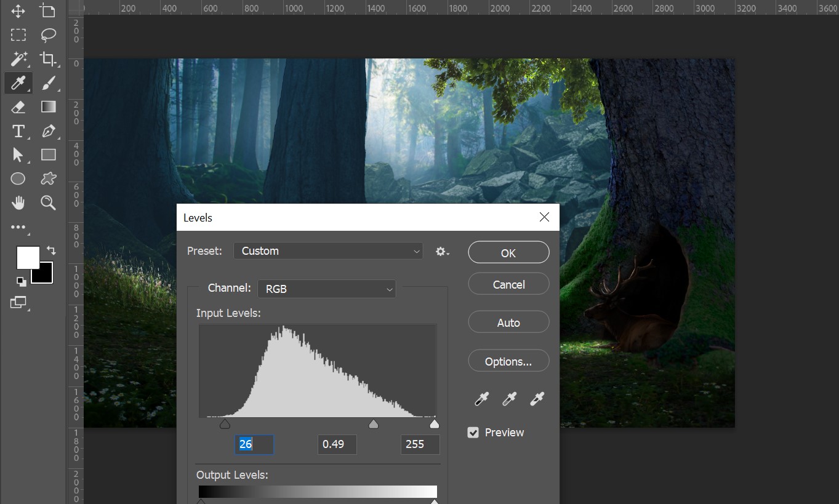
Task: Select the Brush tool
Action: point(48,82)
